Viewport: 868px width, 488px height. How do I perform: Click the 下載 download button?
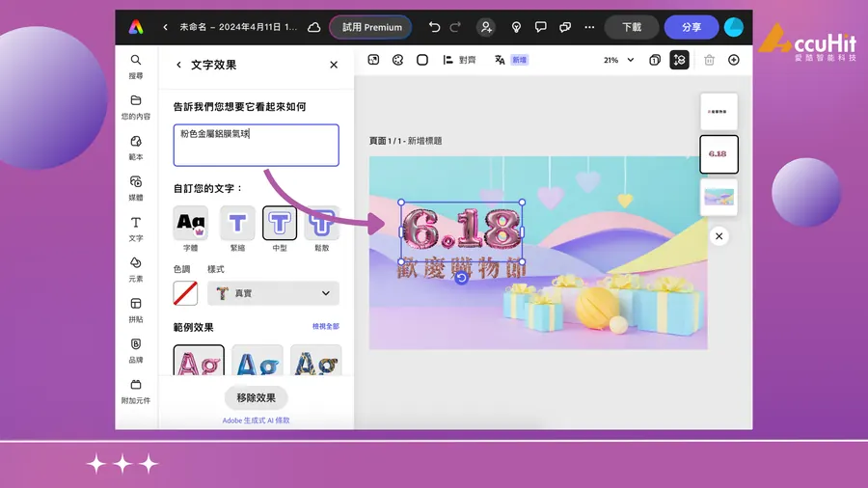coord(632,27)
